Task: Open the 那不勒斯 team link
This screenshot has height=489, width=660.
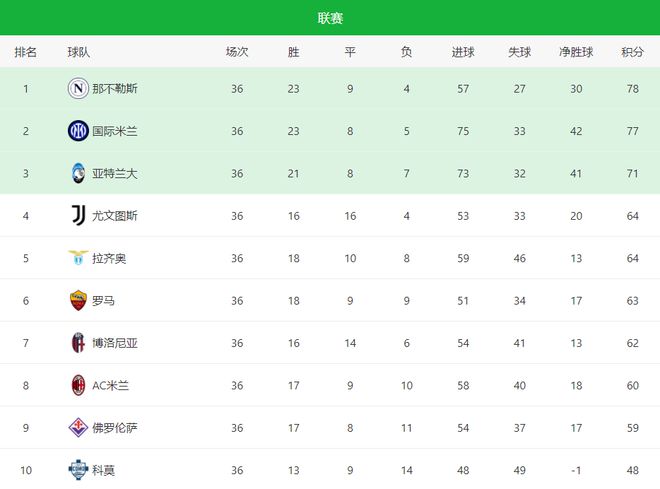Action: (x=115, y=89)
